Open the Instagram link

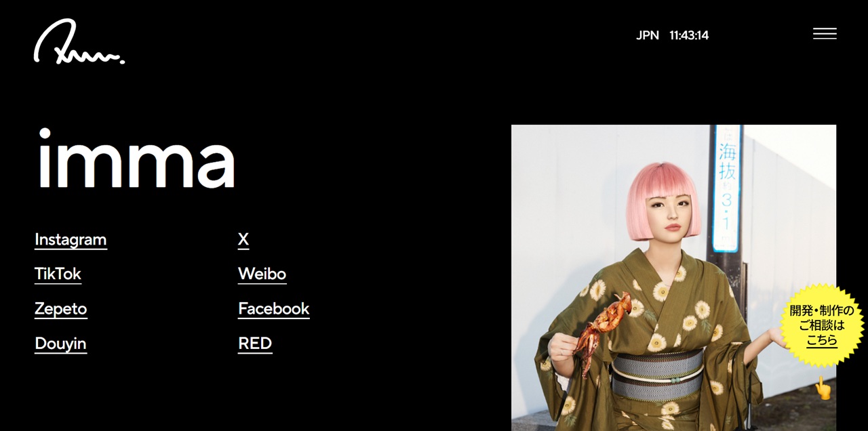(x=71, y=240)
